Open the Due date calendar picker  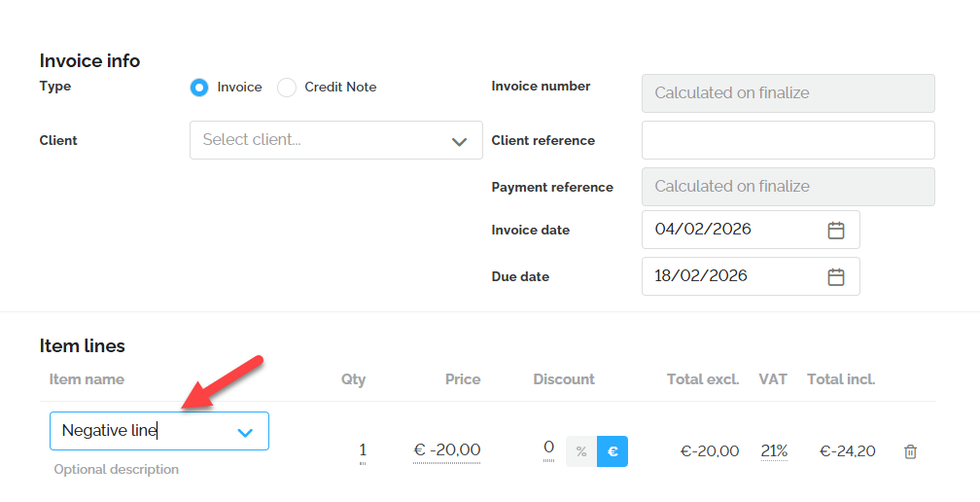coord(836,277)
